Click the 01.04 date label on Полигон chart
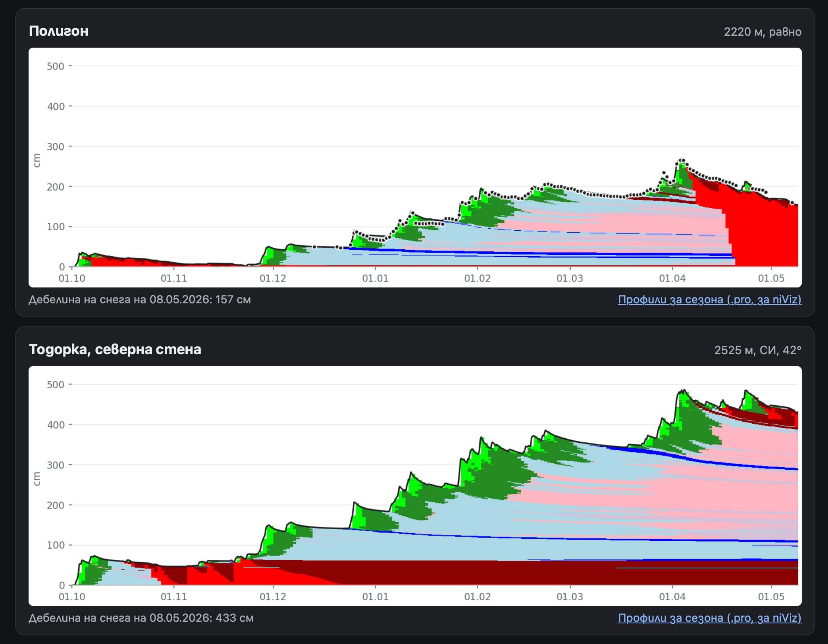The height and width of the screenshot is (644, 828). coord(672,278)
